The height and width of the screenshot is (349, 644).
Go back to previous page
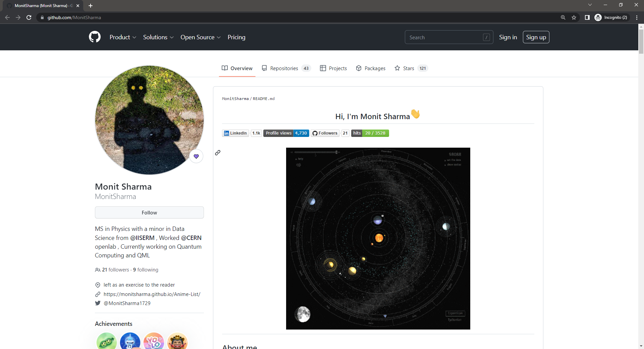pos(7,17)
